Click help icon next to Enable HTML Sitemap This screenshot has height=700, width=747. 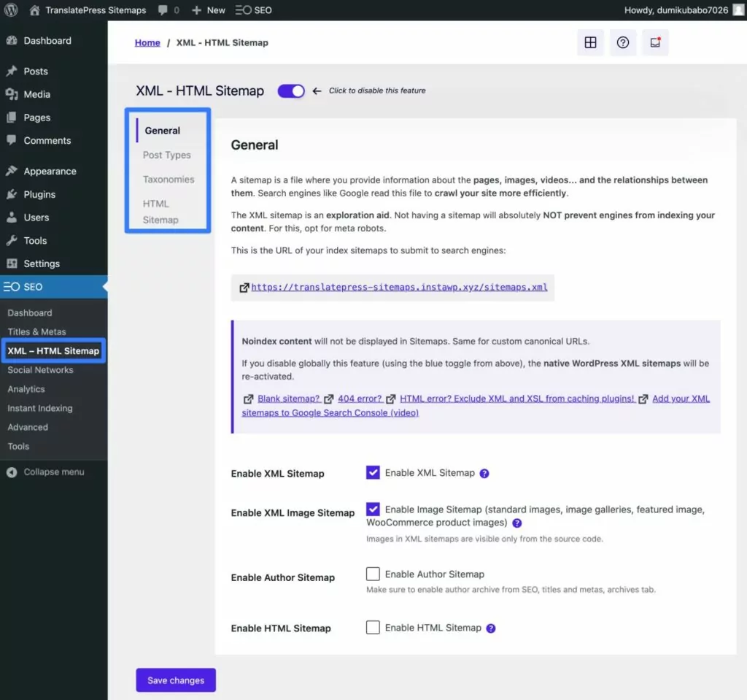(x=491, y=628)
